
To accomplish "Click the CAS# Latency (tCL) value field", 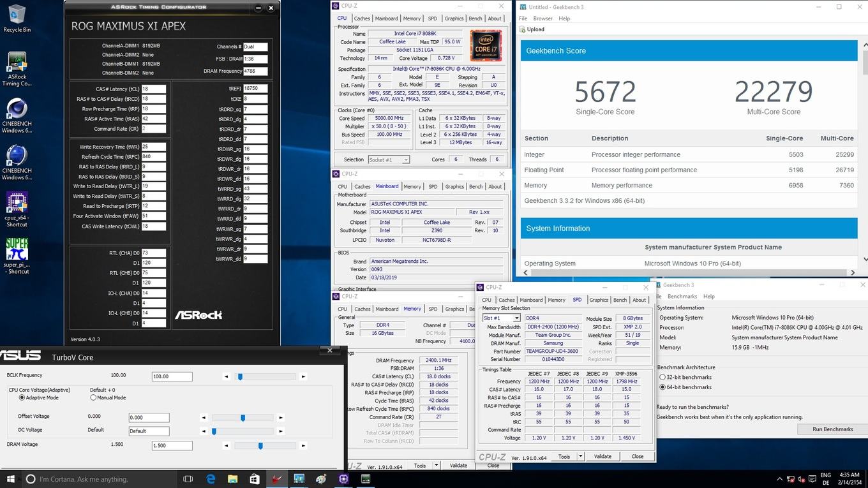I will [153, 89].
